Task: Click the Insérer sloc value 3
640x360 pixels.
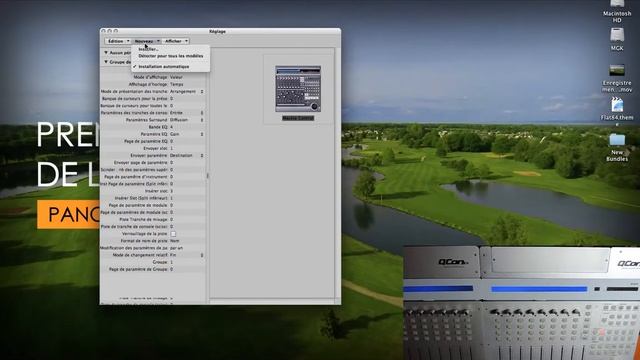Action: [171, 191]
